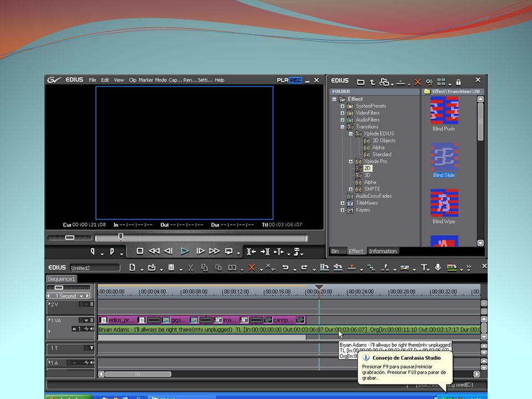Click the Set In point icon
The height and width of the screenshot is (399, 532).
93,252
